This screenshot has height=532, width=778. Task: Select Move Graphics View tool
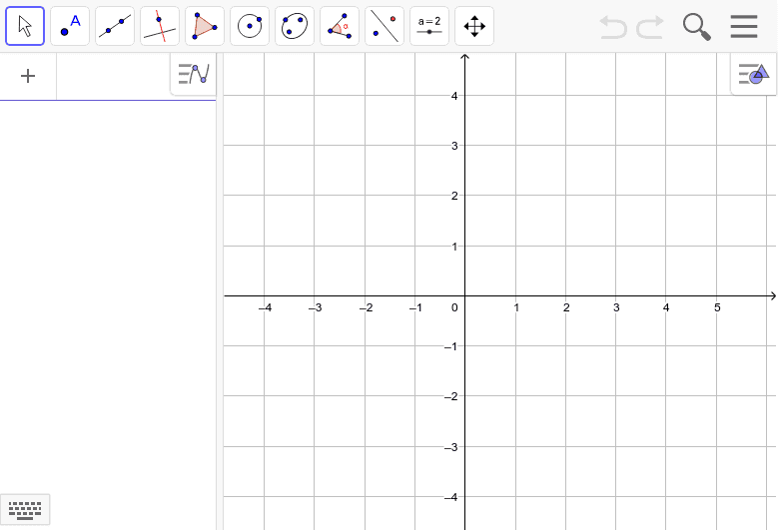(x=474, y=26)
